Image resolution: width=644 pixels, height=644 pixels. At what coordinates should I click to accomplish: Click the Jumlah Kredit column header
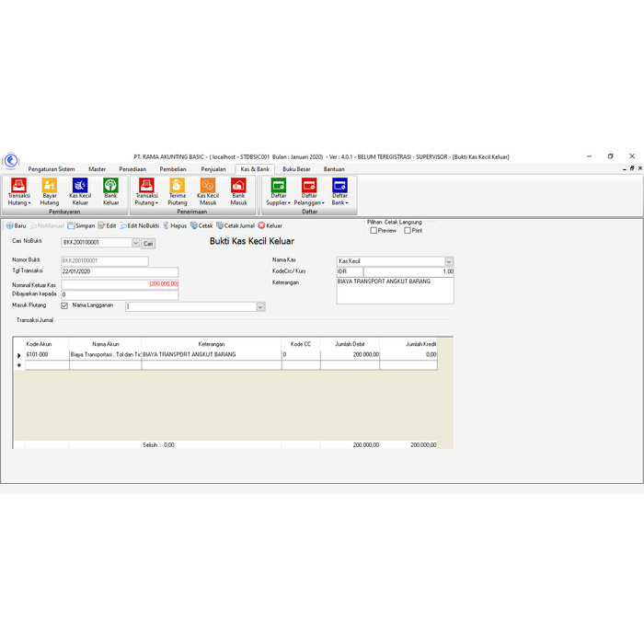tap(408, 344)
